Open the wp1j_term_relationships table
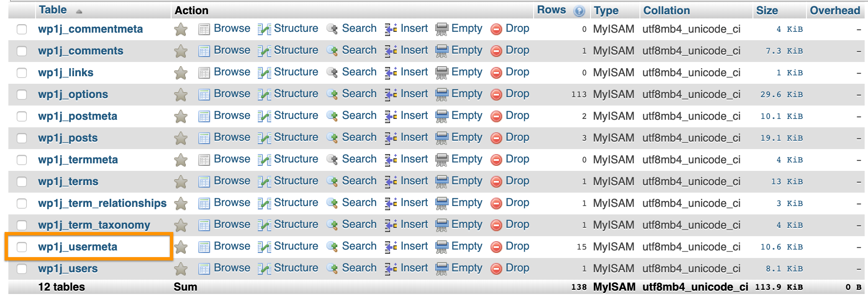This screenshot has width=868, height=299. point(102,203)
